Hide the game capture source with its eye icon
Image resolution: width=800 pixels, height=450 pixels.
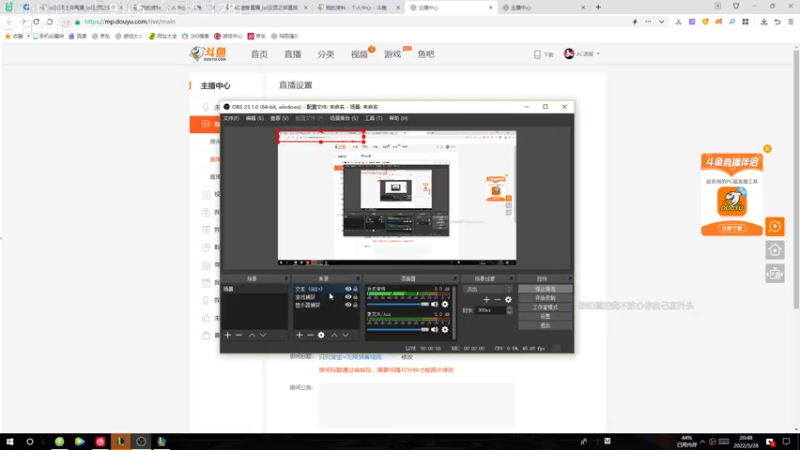[x=348, y=297]
